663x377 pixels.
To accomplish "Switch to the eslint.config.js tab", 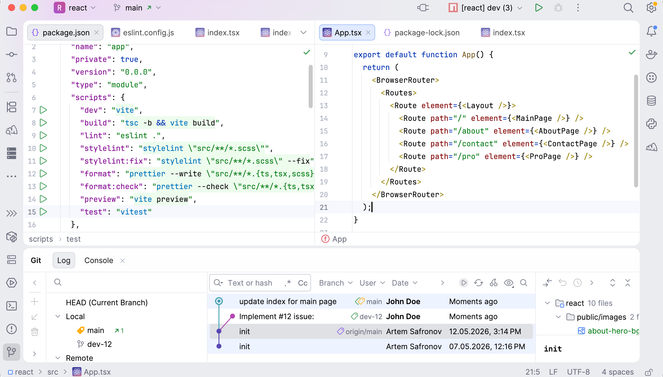I will [x=142, y=33].
